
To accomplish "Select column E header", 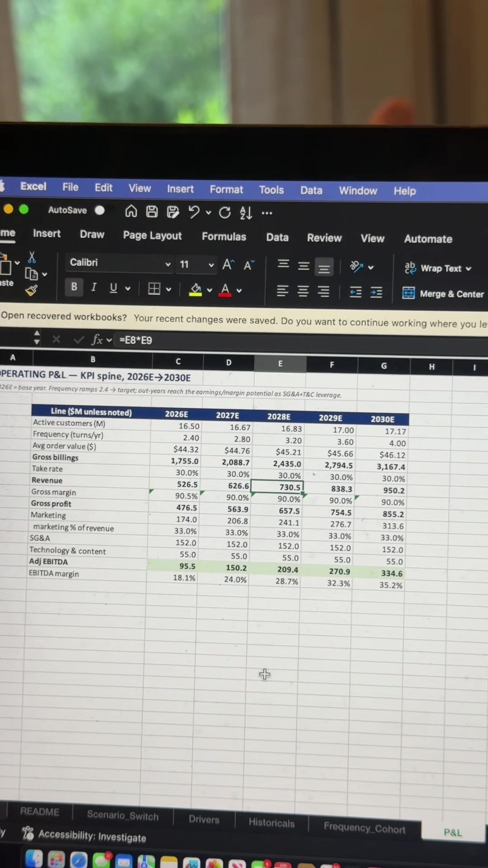I will 280,363.
